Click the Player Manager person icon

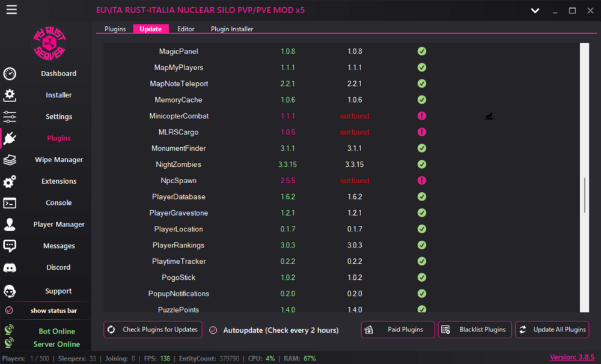pyautogui.click(x=10, y=225)
